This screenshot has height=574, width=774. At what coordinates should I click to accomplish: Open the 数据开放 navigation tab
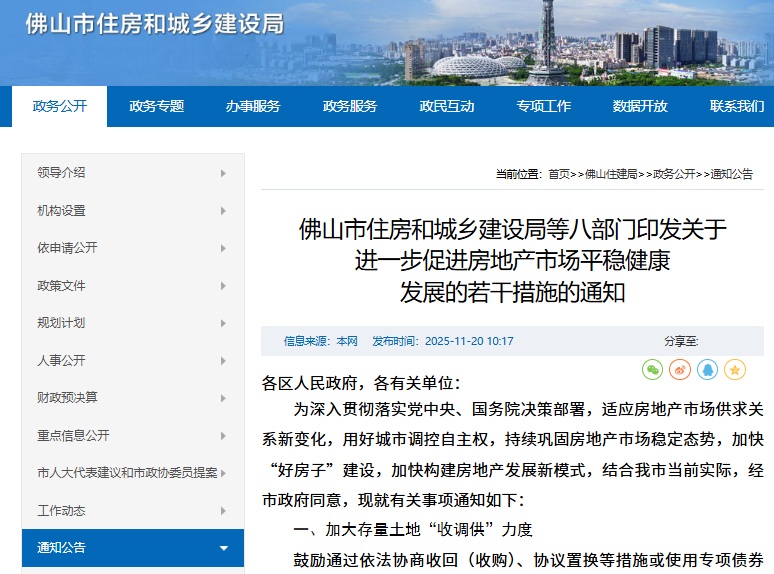pyautogui.click(x=640, y=106)
